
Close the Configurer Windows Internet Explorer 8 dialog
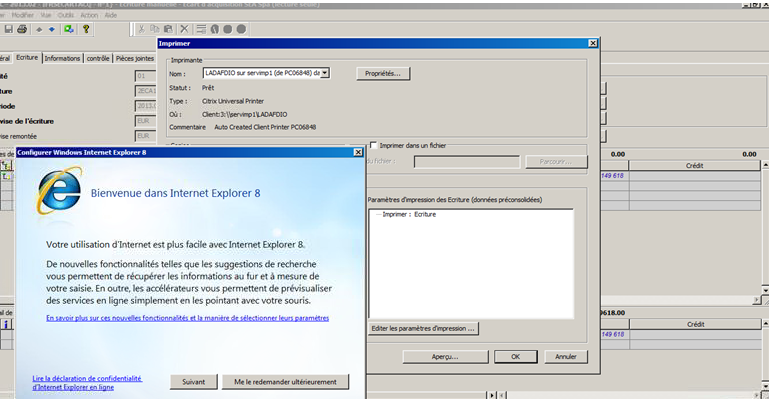tap(358, 152)
